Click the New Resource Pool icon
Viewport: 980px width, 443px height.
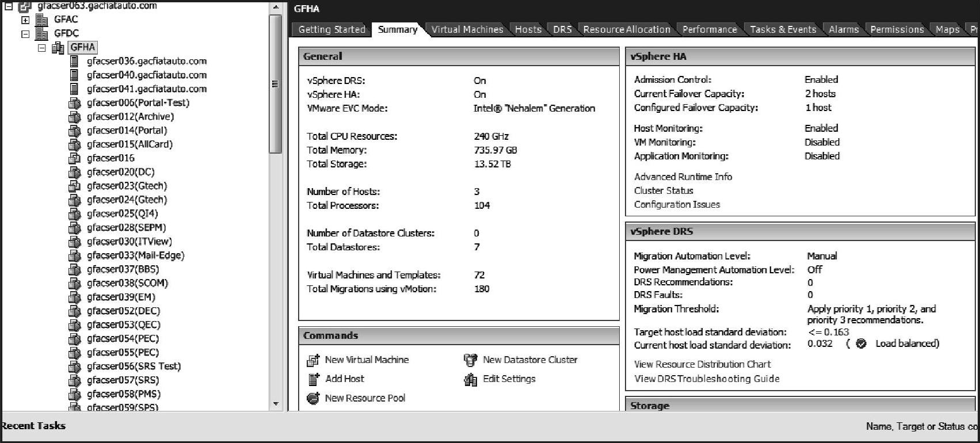(x=313, y=398)
